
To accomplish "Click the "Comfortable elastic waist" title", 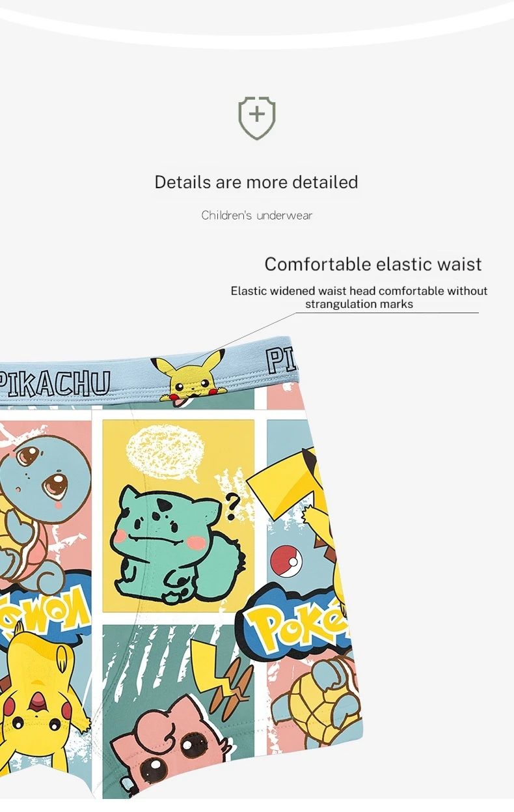I will pos(373,264).
